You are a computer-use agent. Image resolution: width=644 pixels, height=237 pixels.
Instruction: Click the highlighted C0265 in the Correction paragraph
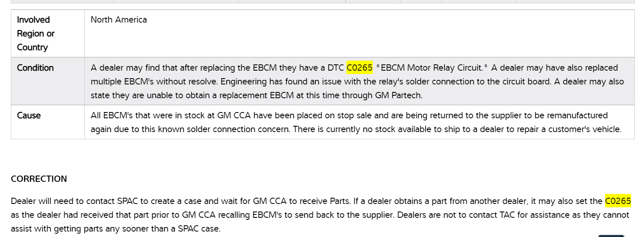click(618, 201)
